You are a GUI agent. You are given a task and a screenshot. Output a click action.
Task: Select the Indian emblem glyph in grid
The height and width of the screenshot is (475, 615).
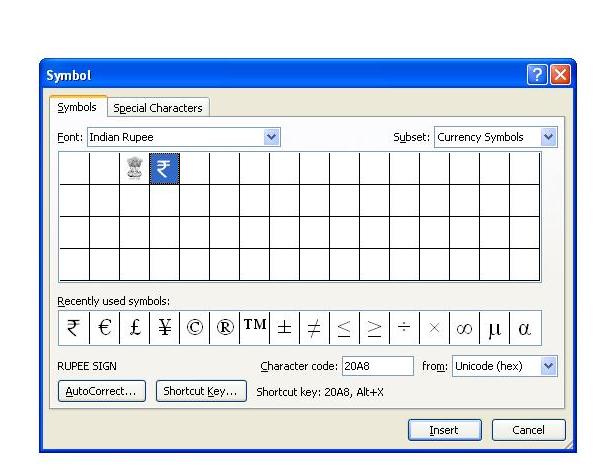coord(135,168)
